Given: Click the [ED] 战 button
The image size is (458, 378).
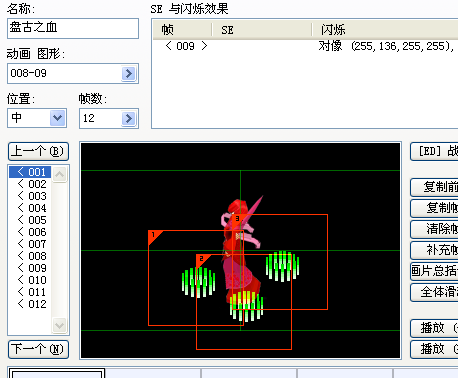Looking at the screenshot, I should coord(435,152).
